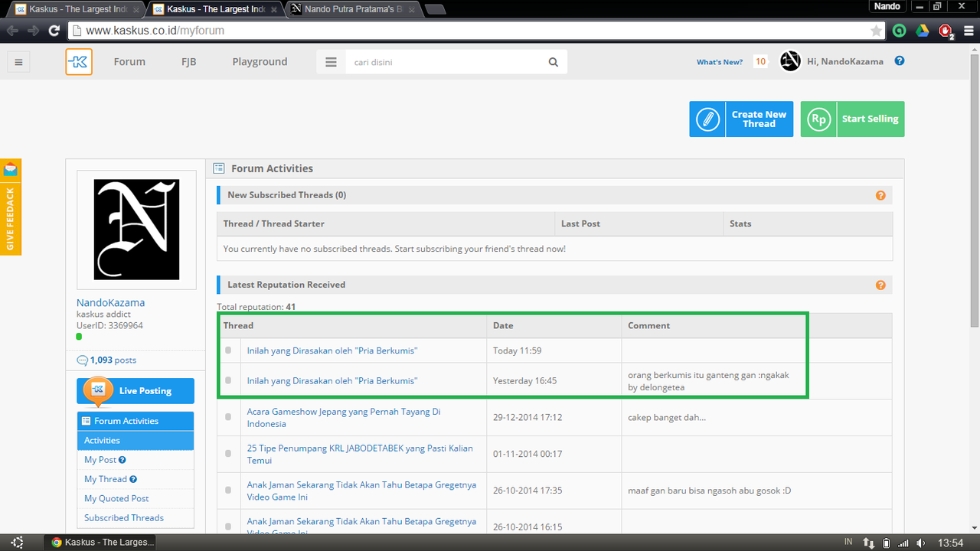Open Anak Jaman Sekarang thread dated 17:35
Image resolution: width=980 pixels, height=551 pixels.
pos(361,491)
